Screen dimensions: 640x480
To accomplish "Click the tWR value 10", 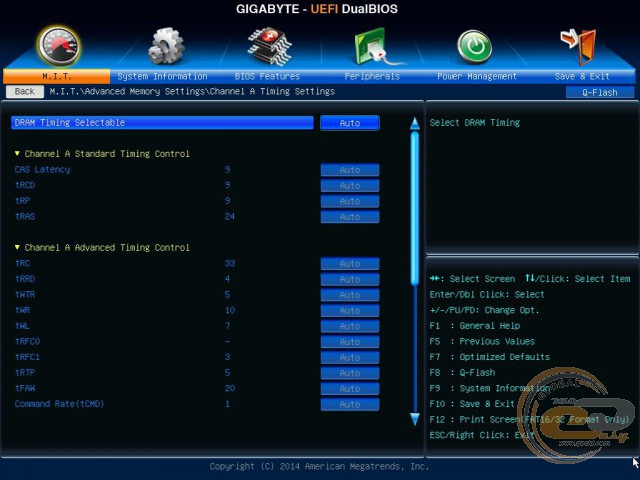I will [x=230, y=310].
